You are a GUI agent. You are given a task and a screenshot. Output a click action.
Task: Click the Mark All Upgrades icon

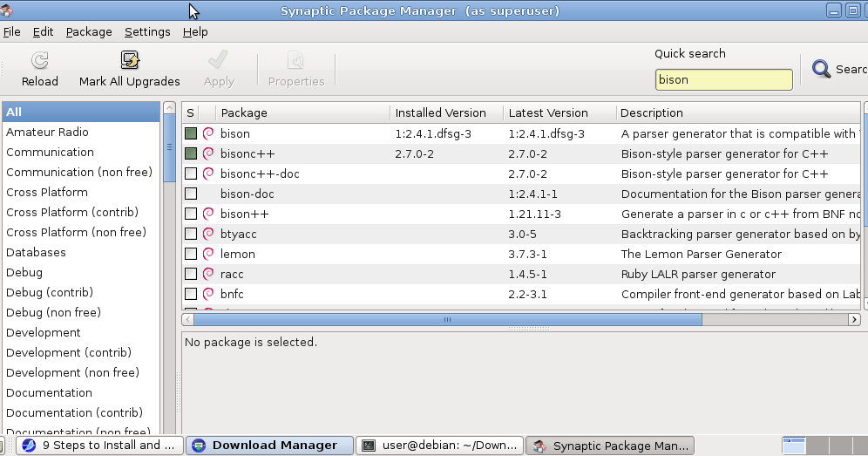(130, 60)
